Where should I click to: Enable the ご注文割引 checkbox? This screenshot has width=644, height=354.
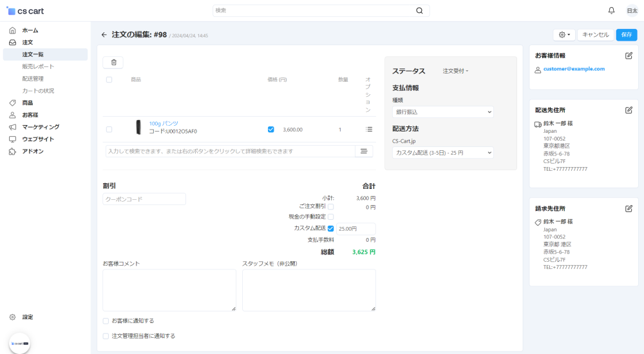(x=330, y=207)
